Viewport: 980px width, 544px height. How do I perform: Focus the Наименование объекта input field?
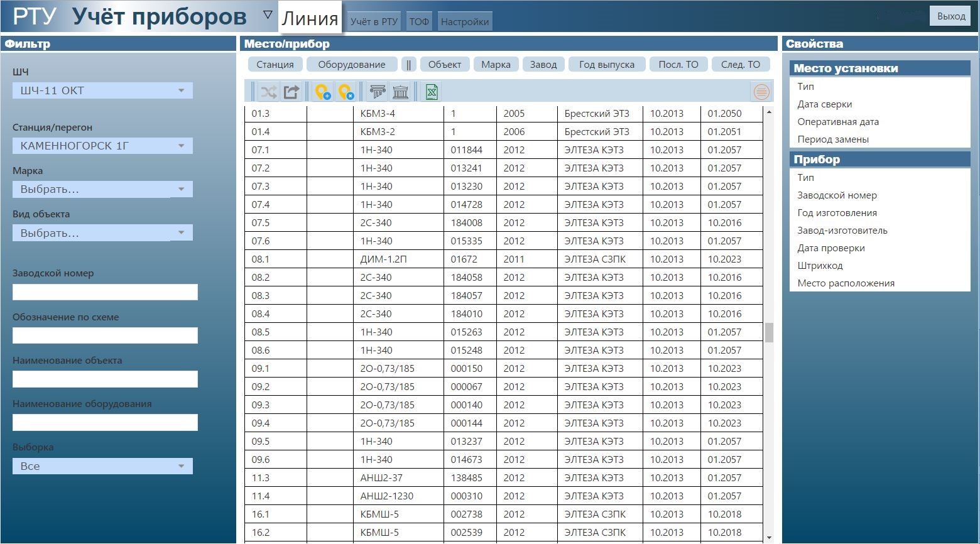point(105,379)
